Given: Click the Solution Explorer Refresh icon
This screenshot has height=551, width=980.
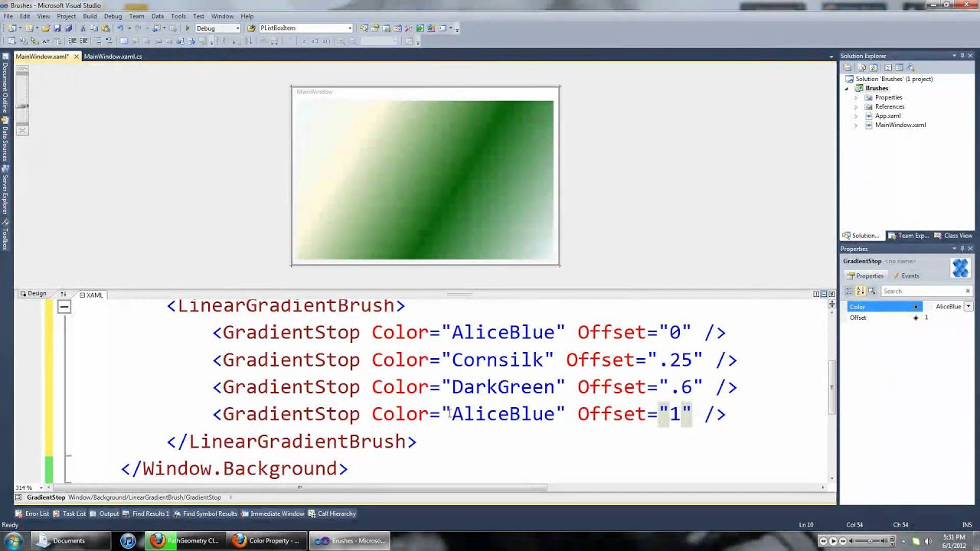Looking at the screenshot, I should (874, 67).
